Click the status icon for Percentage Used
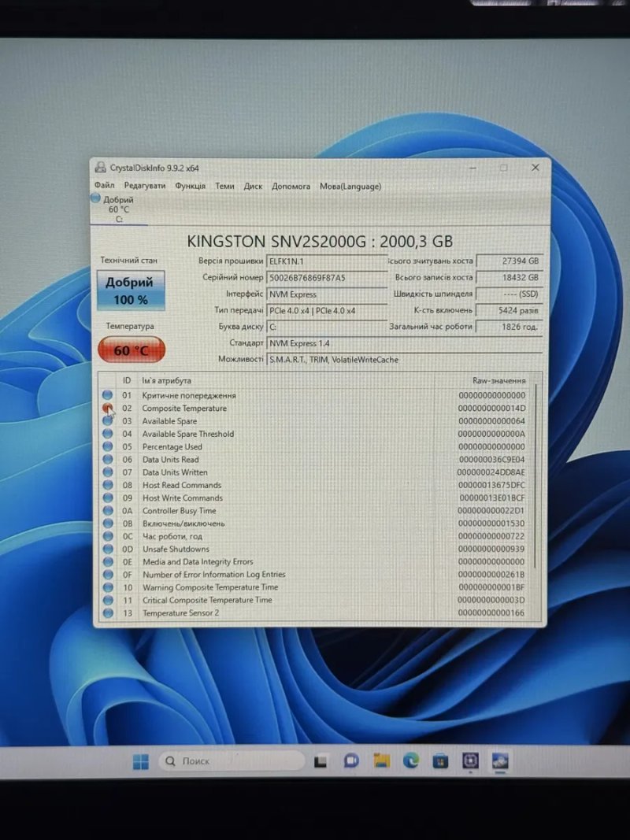Image resolution: width=630 pixels, height=840 pixels. tap(108, 446)
